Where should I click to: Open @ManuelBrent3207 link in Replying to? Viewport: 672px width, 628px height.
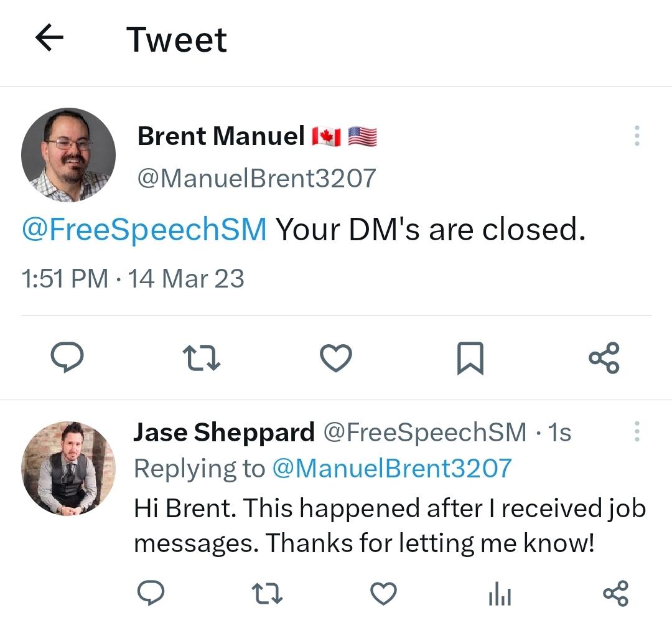(x=392, y=468)
